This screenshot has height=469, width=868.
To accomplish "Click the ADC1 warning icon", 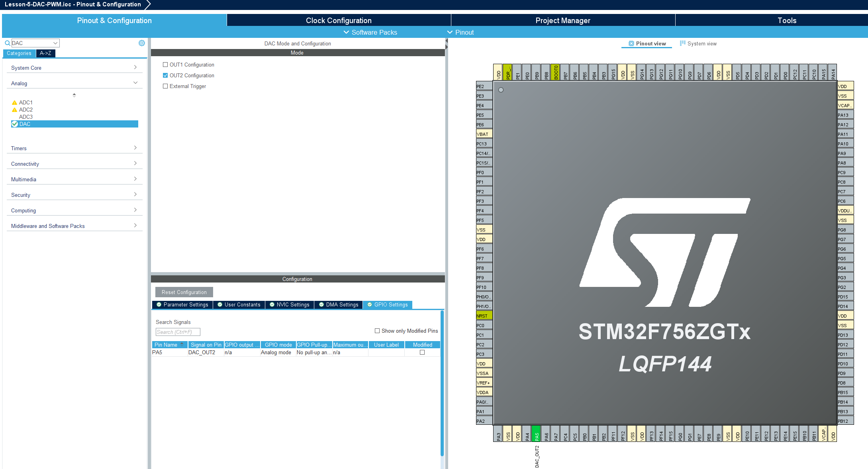I will tap(15, 102).
